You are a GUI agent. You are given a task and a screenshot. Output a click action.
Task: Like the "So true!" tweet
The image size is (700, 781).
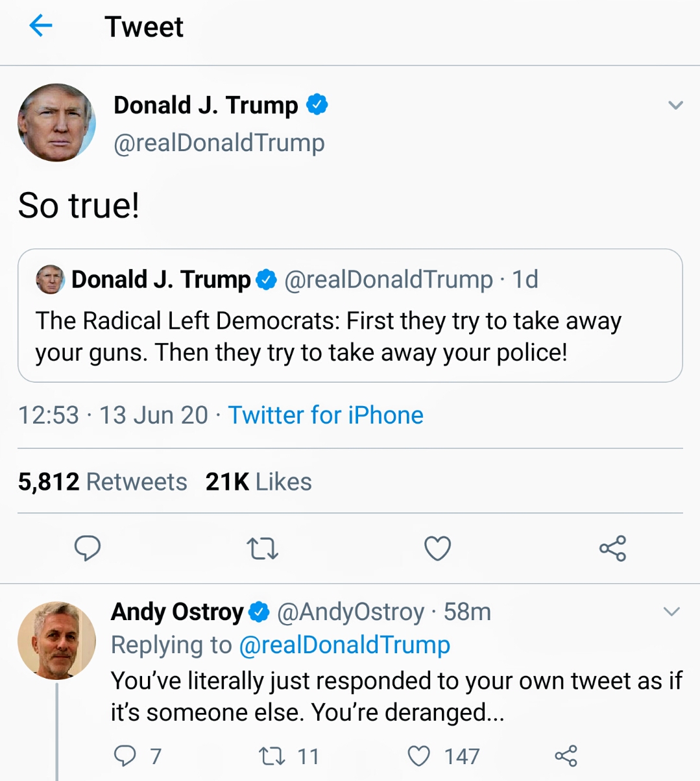438,549
